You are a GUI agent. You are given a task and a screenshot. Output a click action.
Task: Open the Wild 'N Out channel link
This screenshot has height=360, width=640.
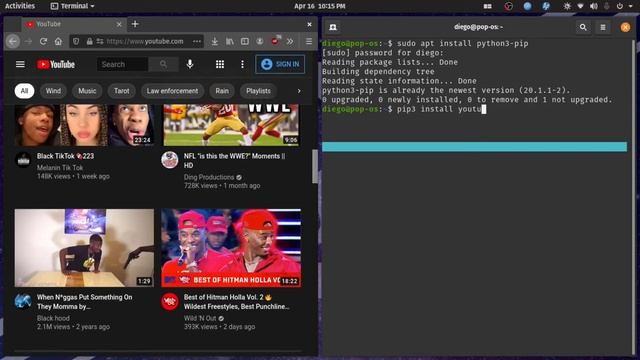pyautogui.click(x=200, y=318)
